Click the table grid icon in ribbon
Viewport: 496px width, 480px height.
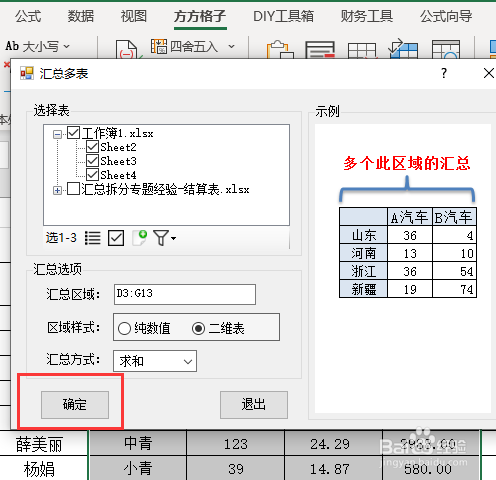(x=362, y=51)
